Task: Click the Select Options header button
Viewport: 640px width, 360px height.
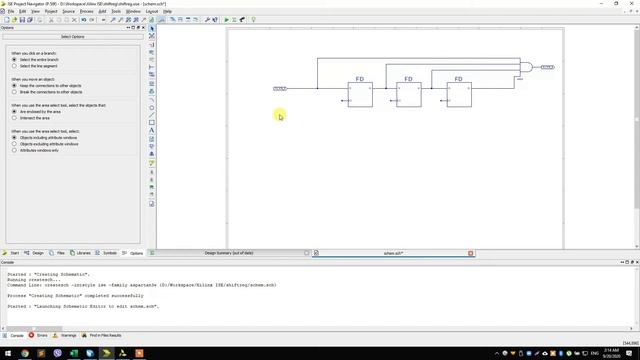Action: pos(73,37)
